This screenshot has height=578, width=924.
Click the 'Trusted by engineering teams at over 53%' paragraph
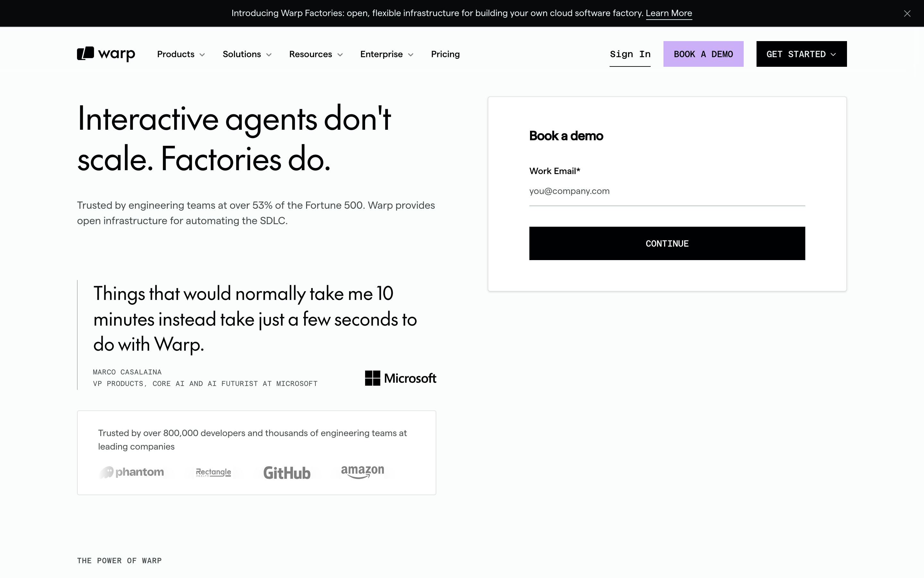[256, 213]
